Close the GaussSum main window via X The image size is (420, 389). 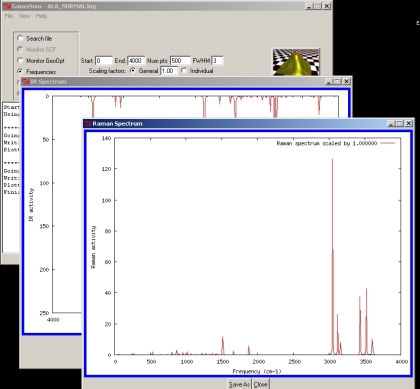click(x=327, y=6)
